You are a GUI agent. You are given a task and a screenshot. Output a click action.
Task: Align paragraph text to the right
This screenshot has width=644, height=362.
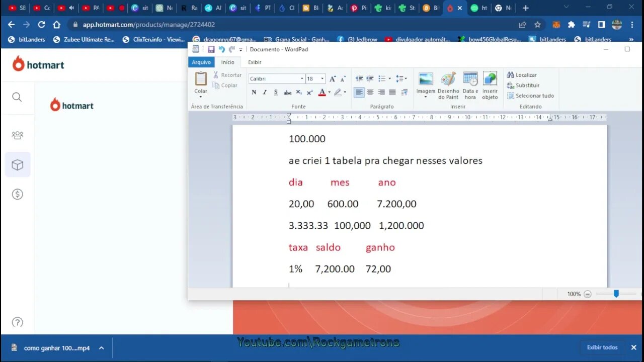click(x=381, y=93)
